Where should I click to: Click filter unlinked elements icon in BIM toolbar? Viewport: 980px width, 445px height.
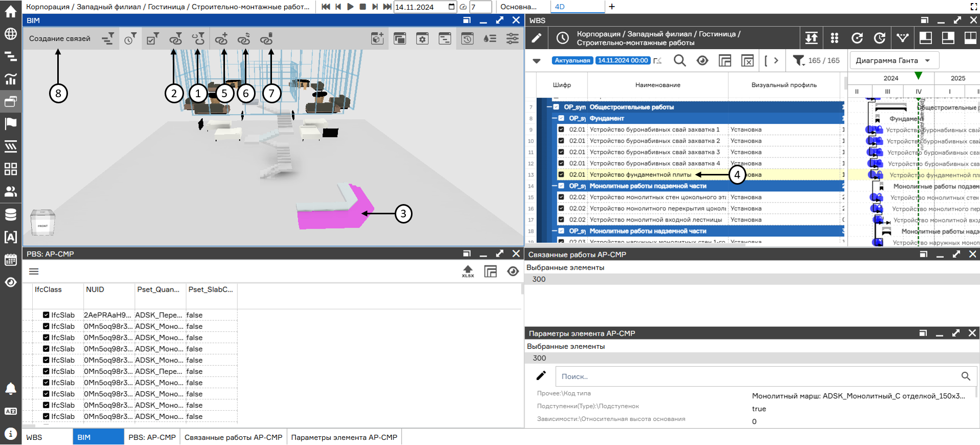click(198, 39)
